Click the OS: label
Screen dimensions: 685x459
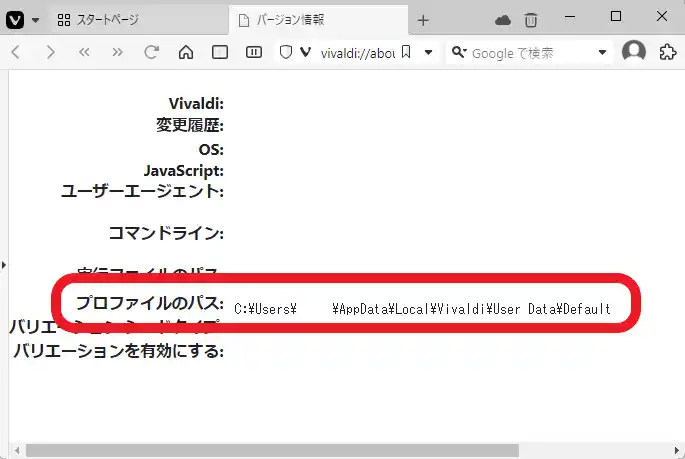[x=211, y=149]
